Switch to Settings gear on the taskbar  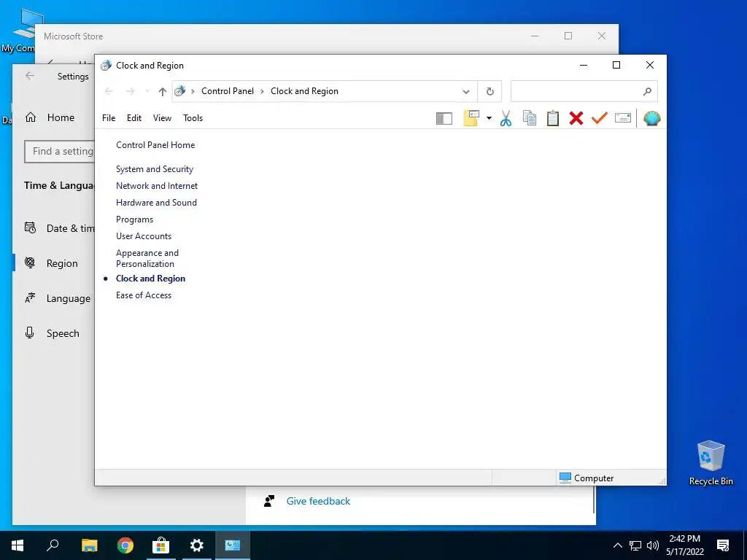tap(197, 545)
